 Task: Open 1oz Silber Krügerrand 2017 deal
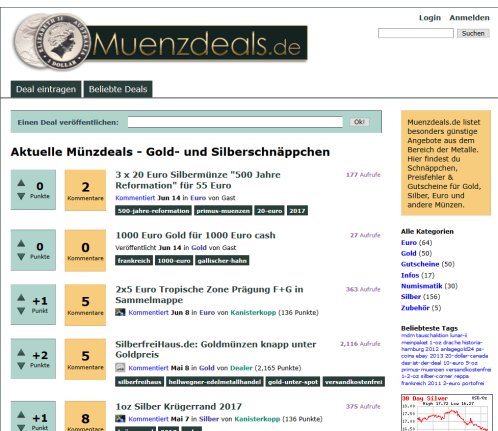tap(178, 407)
